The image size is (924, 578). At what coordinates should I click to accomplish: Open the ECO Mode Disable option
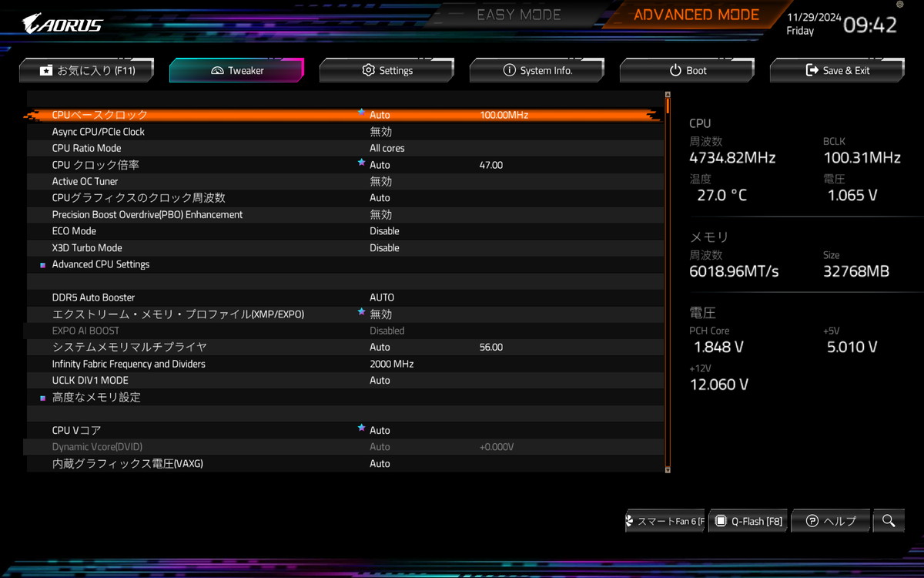pos(384,231)
